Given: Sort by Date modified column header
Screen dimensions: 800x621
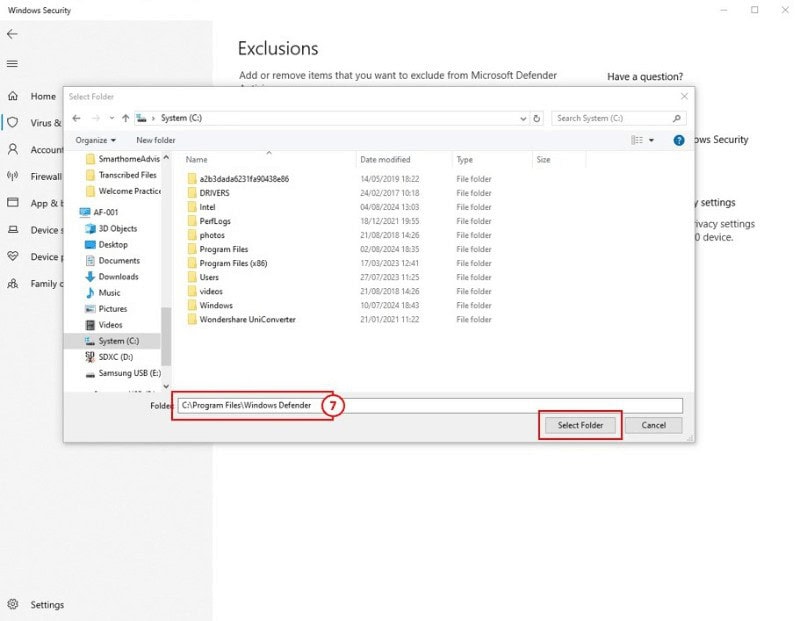Looking at the screenshot, I should pos(385,160).
